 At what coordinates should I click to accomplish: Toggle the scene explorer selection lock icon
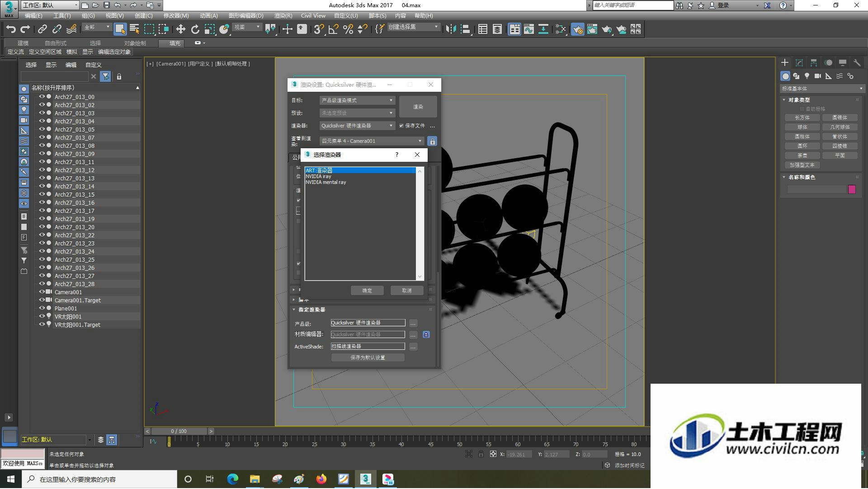119,77
